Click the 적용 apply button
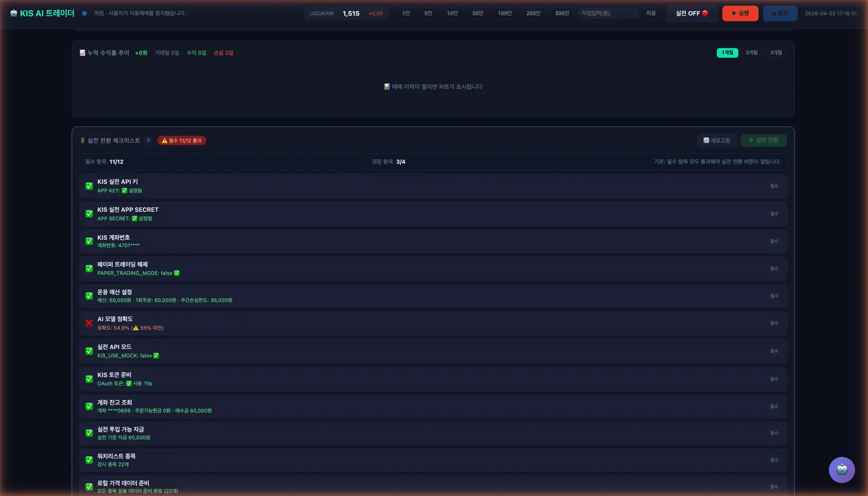 (x=651, y=13)
